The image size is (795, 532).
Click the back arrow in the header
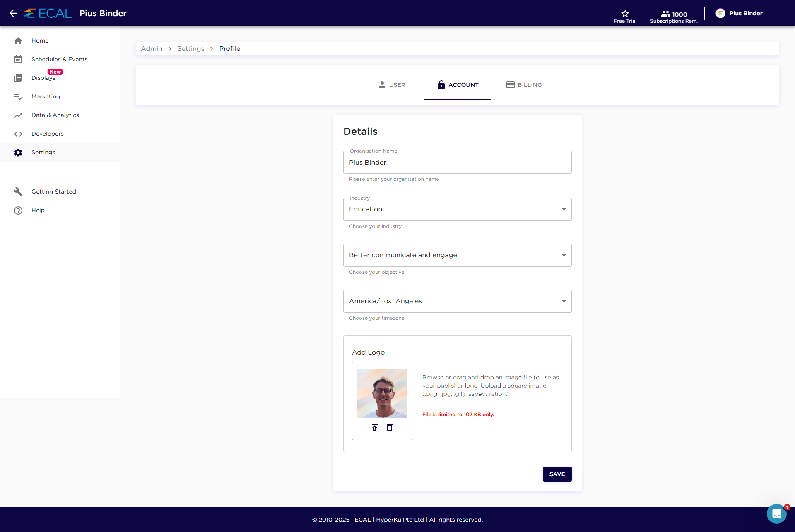pyautogui.click(x=13, y=13)
